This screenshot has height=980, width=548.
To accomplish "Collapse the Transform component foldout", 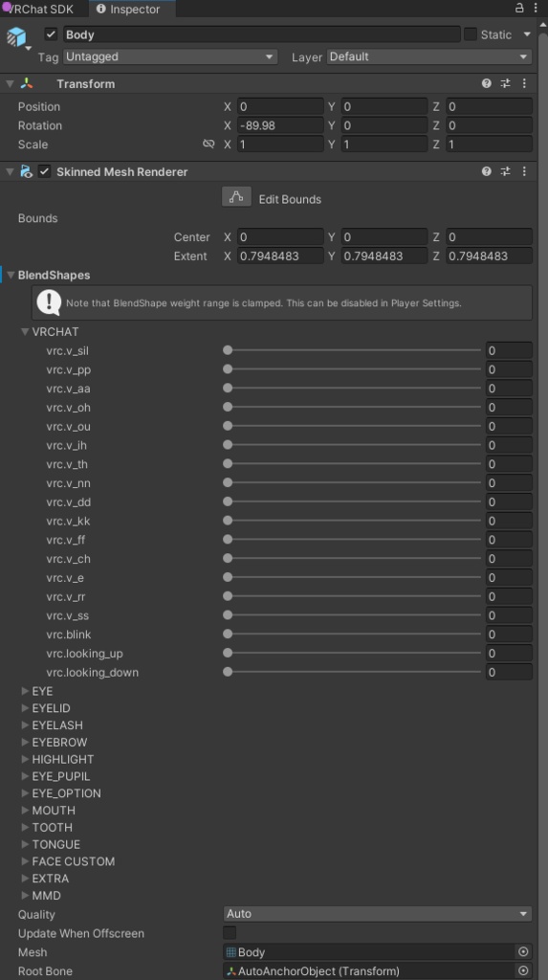I will 10,83.
